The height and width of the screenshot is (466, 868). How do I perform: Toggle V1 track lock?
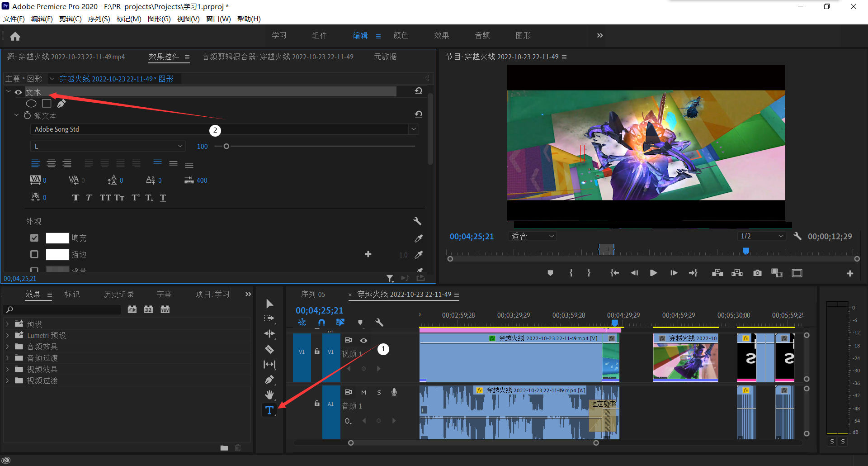317,352
